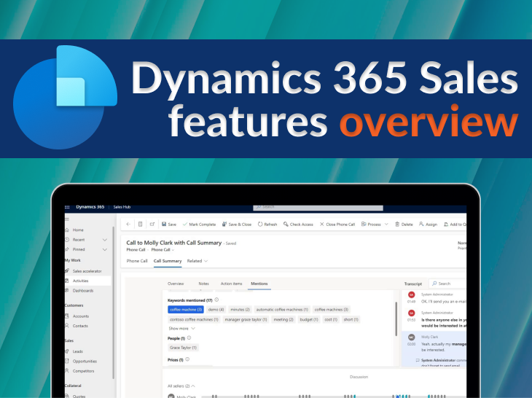
Task: Click the Transcript search field
Action: [447, 284]
